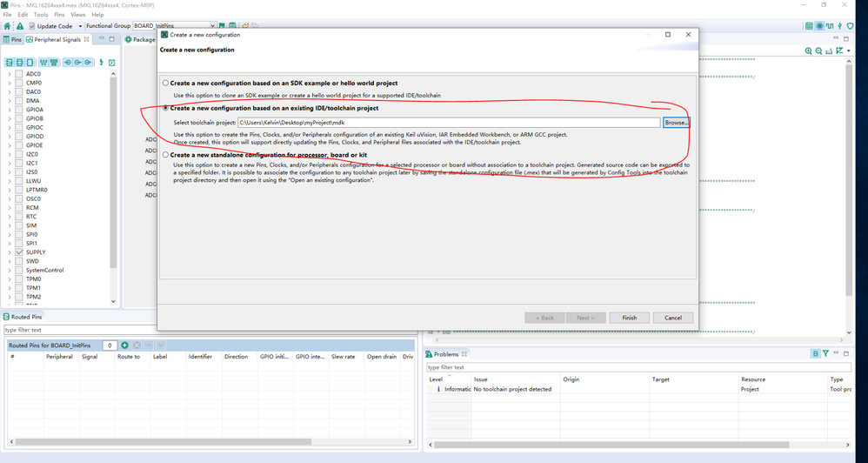Image resolution: width=868 pixels, height=463 pixels.
Task: Click the Home icon in main toolbar
Action: click(7, 26)
